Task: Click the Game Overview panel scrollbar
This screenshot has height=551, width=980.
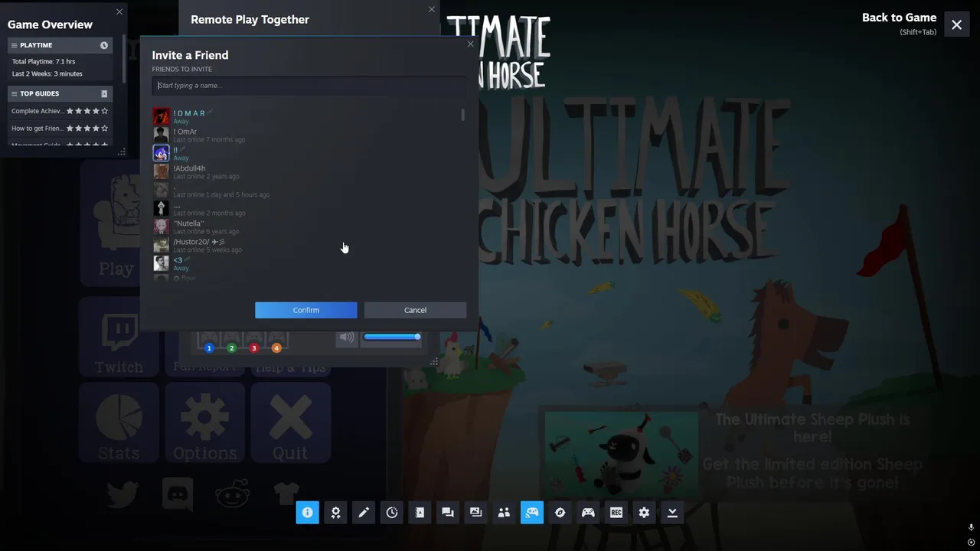Action: click(123, 57)
